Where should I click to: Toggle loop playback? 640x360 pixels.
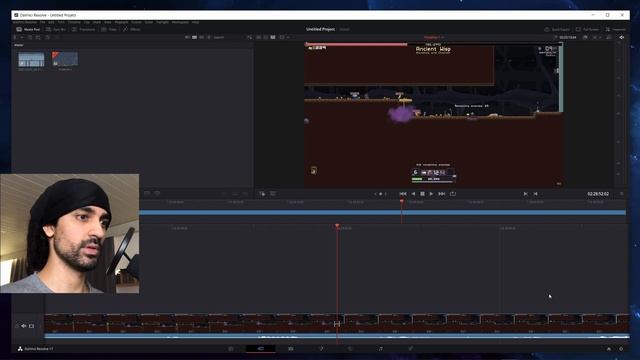[453, 193]
